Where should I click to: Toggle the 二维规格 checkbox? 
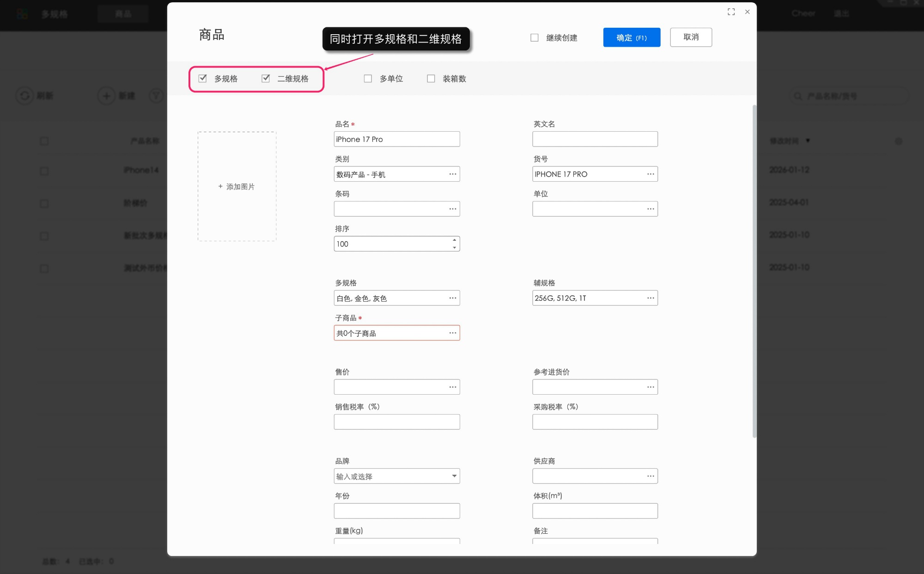[x=266, y=79]
